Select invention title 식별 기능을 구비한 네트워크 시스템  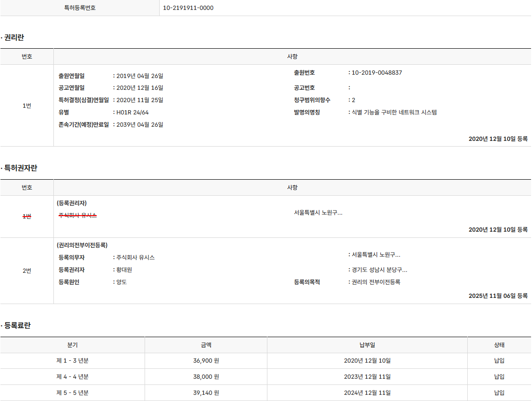point(395,113)
